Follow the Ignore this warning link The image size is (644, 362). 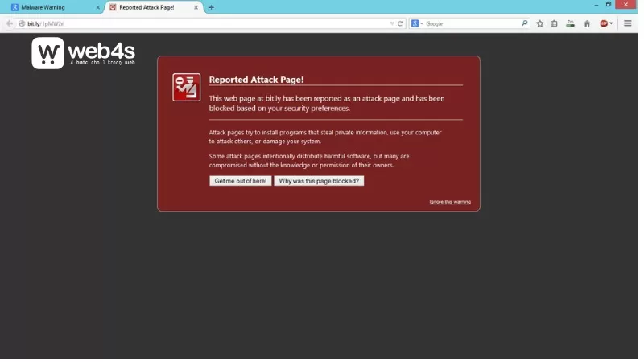tap(450, 202)
